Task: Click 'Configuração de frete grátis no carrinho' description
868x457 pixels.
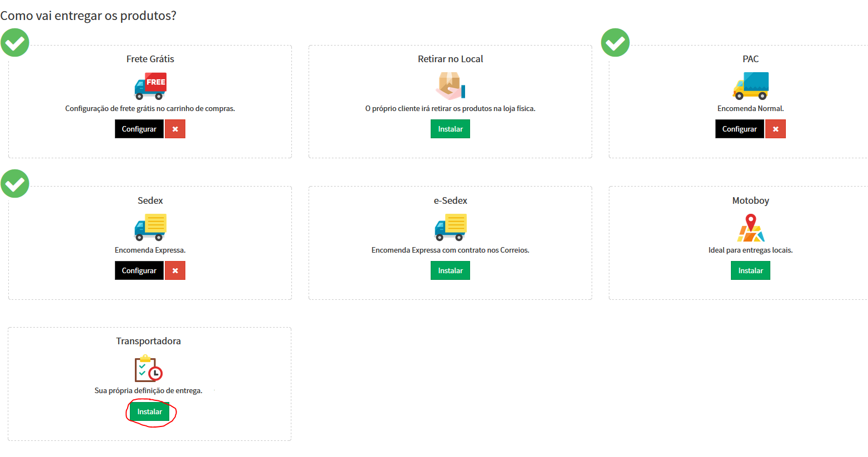Action: click(x=150, y=108)
